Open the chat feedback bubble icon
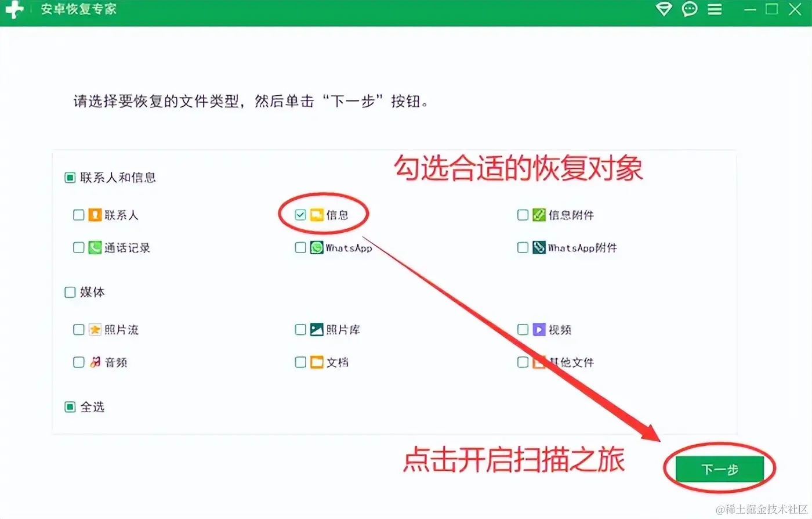 690,9
